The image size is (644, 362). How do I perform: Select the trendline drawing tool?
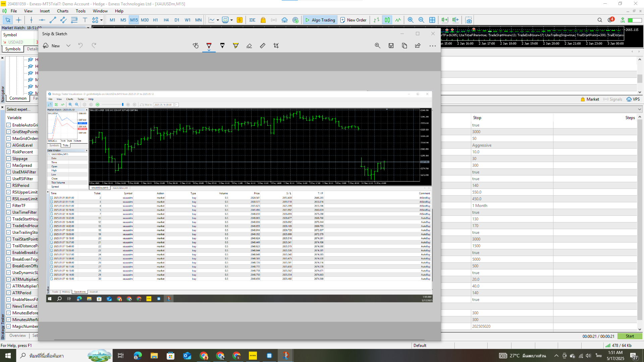click(x=53, y=20)
